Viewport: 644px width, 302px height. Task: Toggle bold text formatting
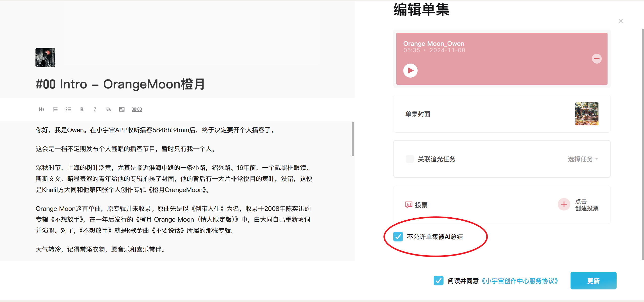point(82,109)
